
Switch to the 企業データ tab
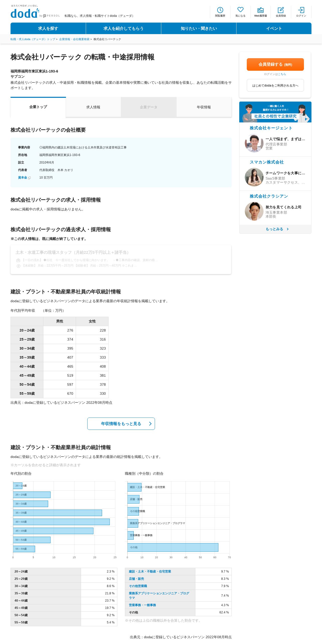[149, 107]
